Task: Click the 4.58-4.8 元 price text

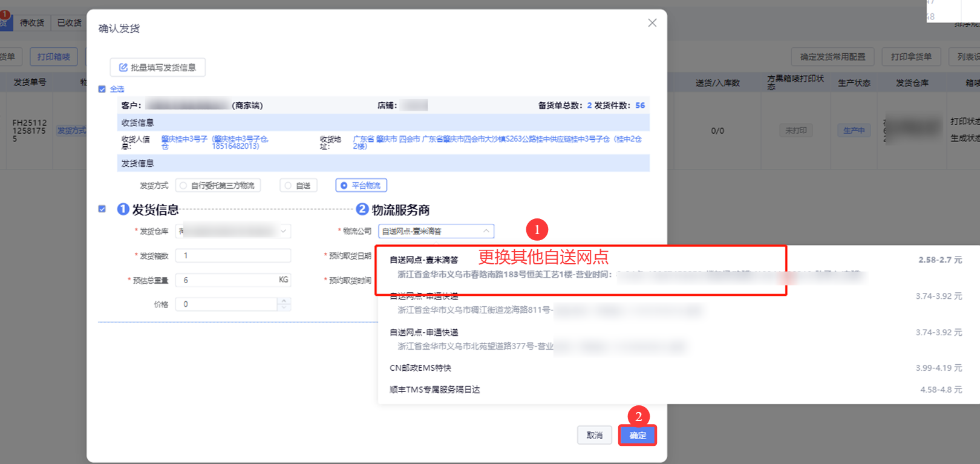Action: [941, 390]
